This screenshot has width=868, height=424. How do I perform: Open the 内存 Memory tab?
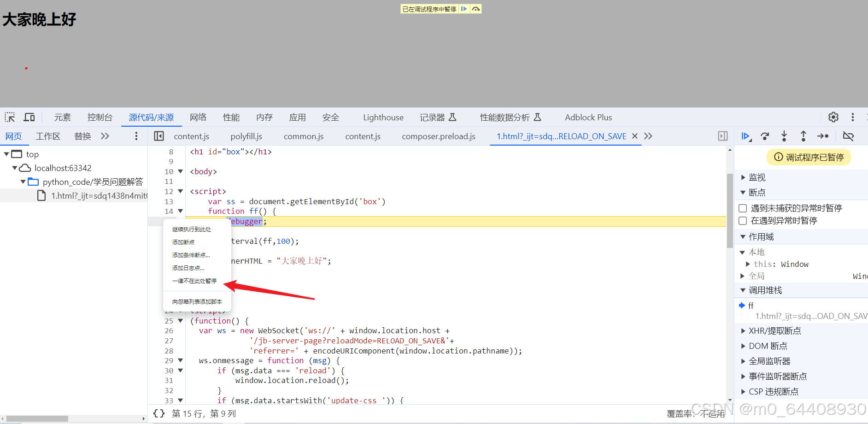pos(264,118)
